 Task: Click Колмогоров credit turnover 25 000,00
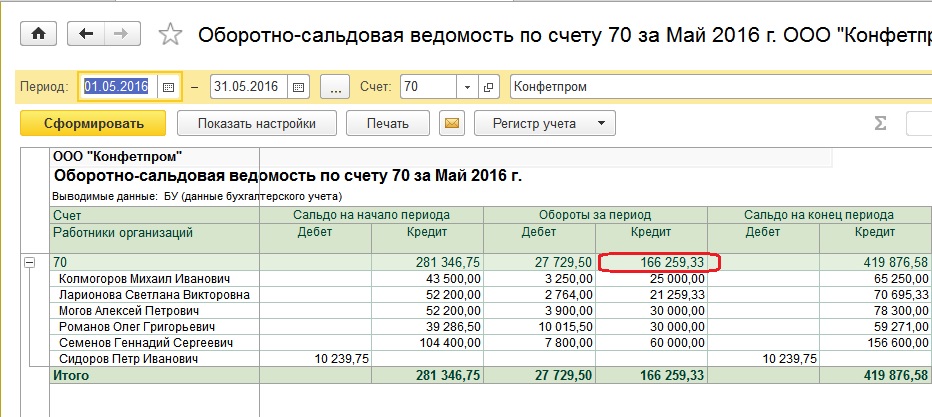[651, 279]
